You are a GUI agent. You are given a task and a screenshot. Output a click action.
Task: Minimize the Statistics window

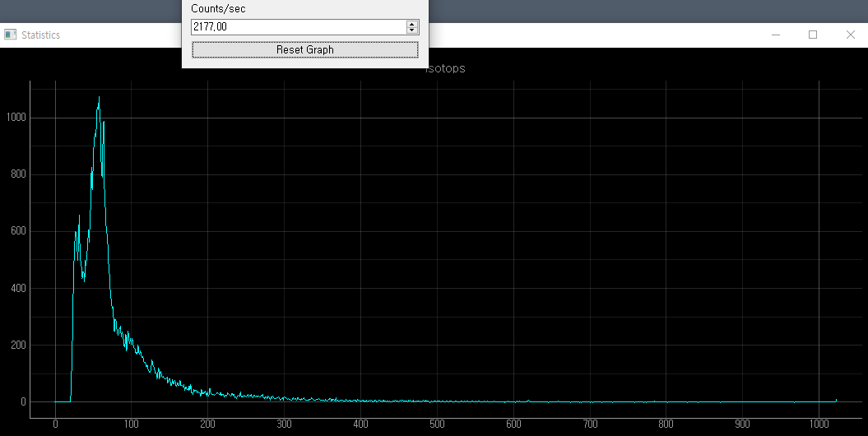click(x=775, y=35)
